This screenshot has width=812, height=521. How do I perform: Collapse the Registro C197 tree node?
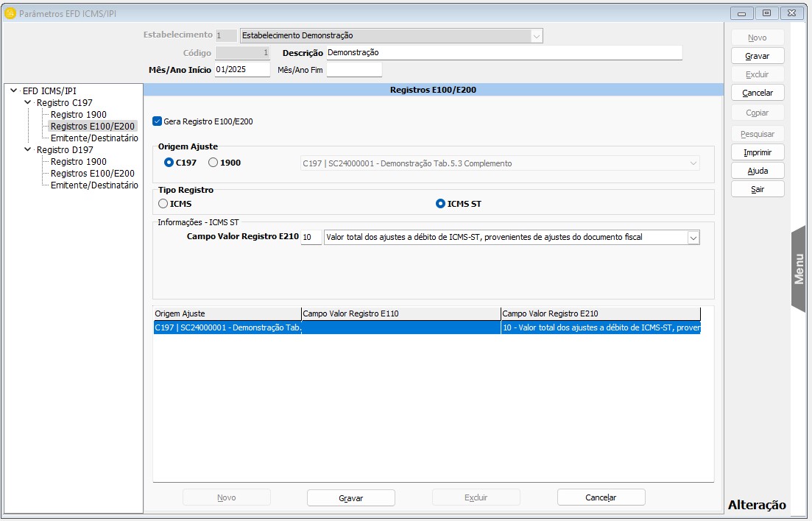(28, 103)
